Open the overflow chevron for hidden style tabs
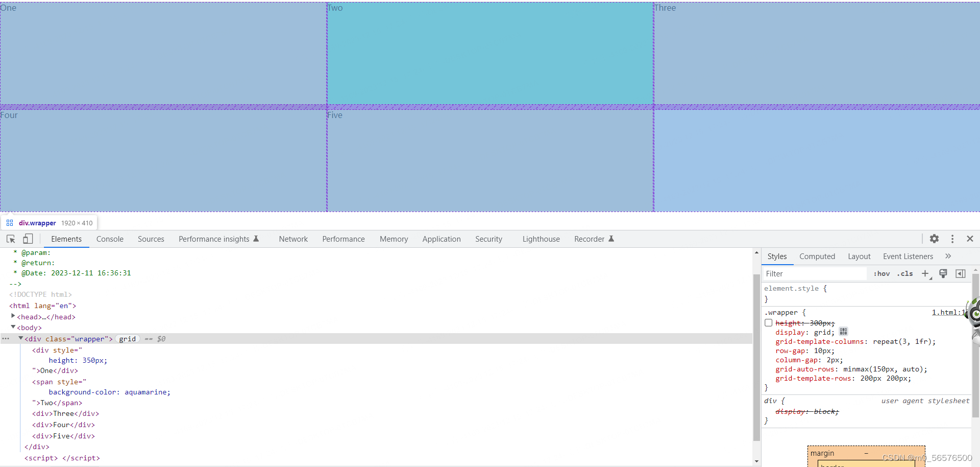 pos(948,256)
